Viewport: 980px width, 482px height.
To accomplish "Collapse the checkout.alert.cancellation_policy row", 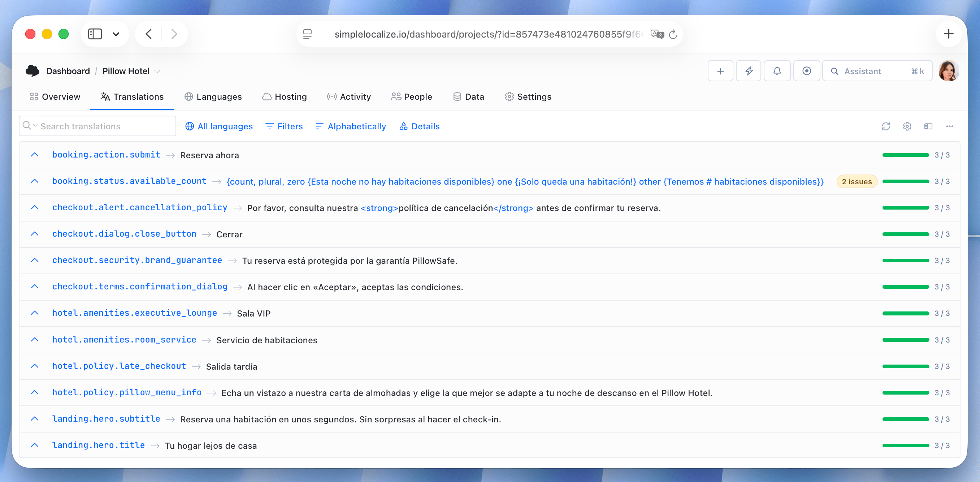I will tap(35, 207).
